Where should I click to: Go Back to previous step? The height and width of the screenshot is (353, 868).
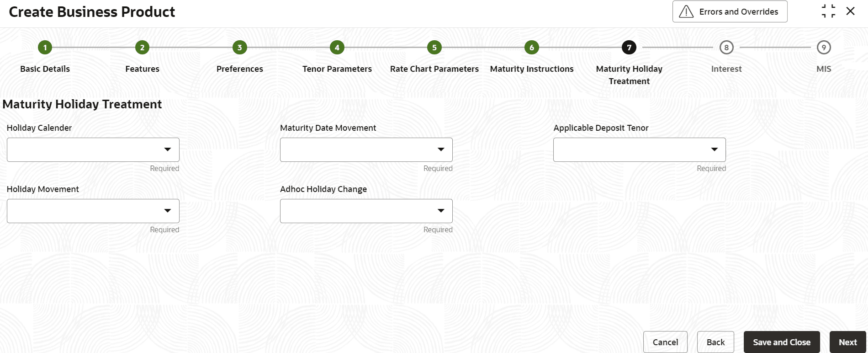click(715, 342)
